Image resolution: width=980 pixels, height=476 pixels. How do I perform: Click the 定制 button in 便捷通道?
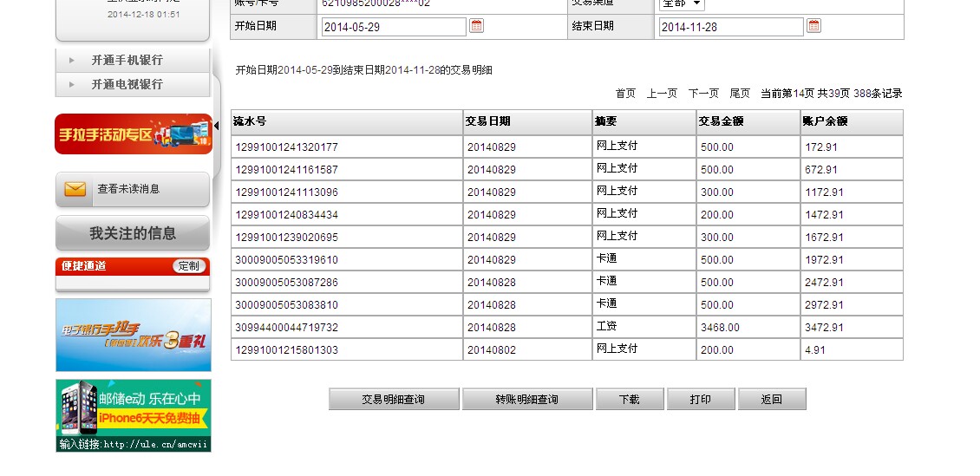(189, 266)
